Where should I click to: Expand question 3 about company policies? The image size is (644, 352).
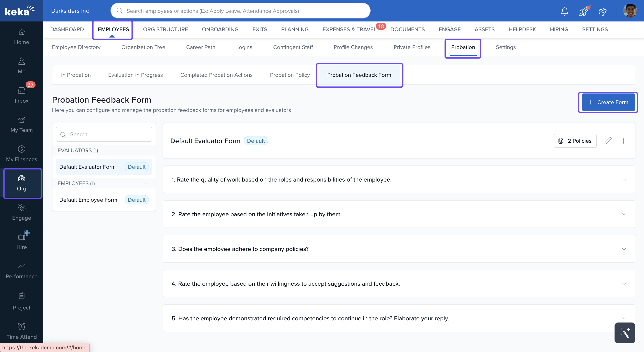coord(624,249)
